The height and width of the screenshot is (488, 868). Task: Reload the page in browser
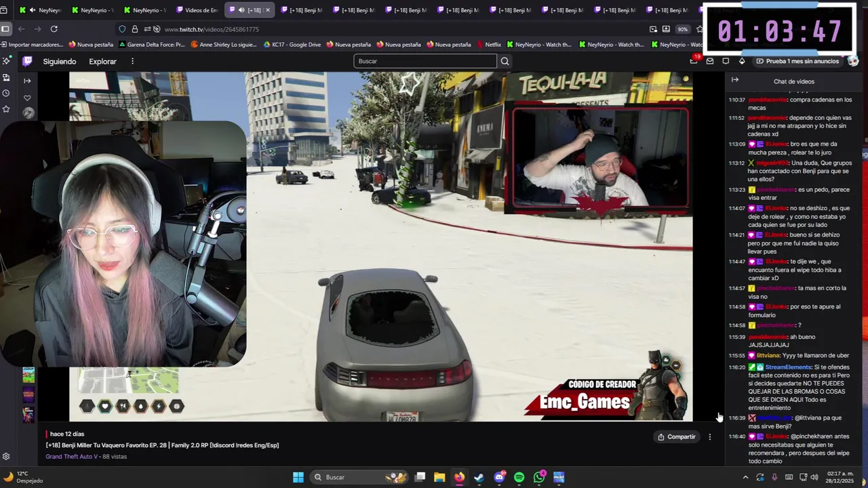(x=54, y=29)
